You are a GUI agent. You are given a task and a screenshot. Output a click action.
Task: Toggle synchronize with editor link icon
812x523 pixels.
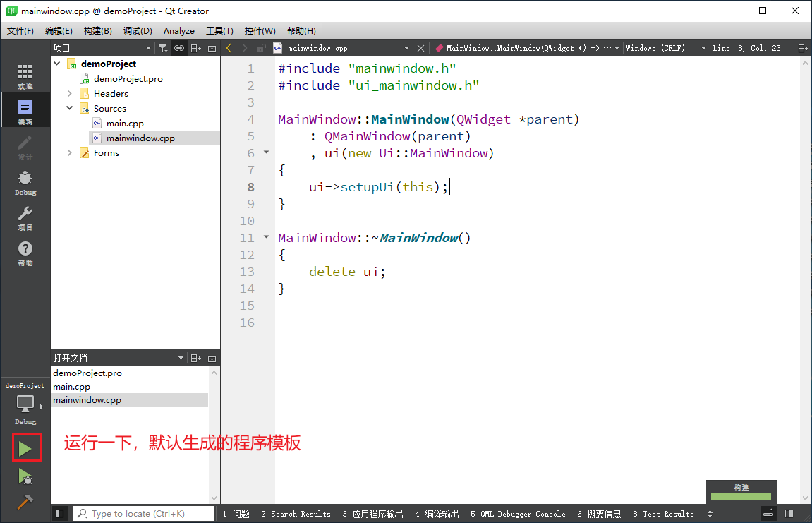[x=179, y=48]
